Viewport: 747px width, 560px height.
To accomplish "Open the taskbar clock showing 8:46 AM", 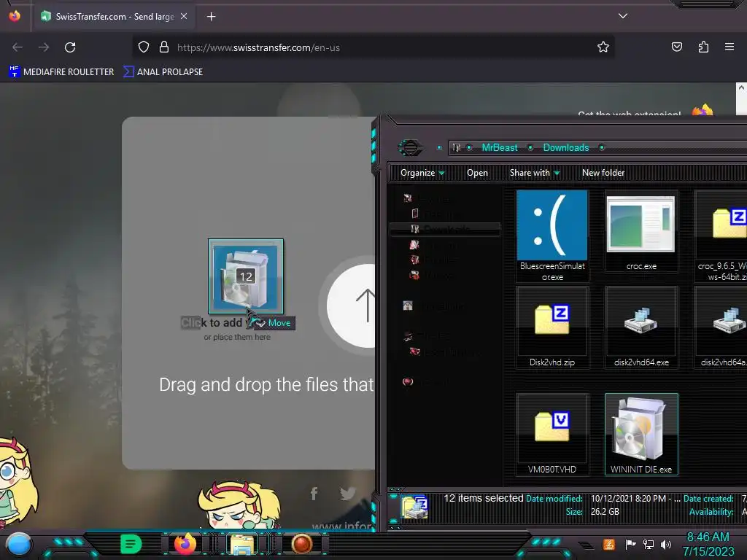I will point(708,544).
